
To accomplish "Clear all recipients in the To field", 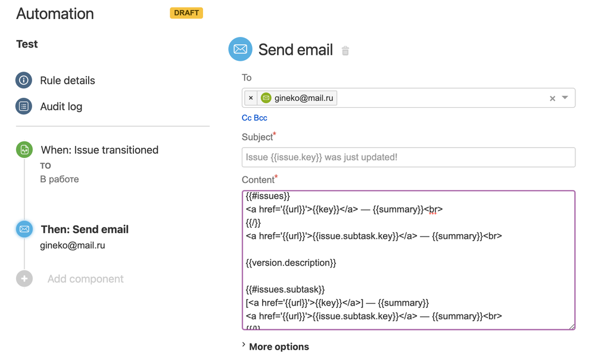I will point(553,98).
